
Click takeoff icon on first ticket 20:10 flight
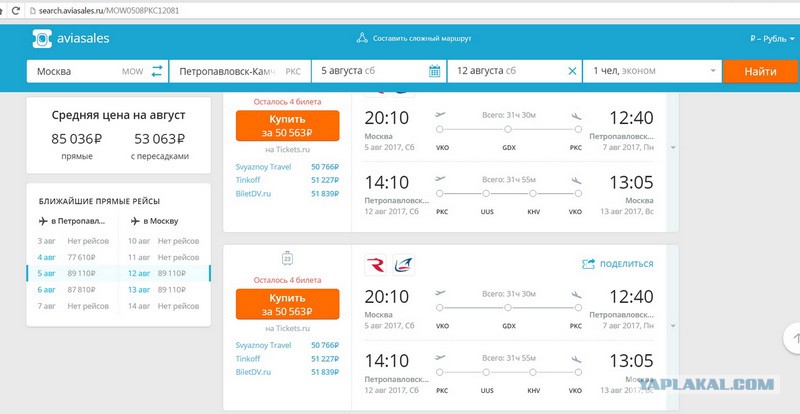440,115
